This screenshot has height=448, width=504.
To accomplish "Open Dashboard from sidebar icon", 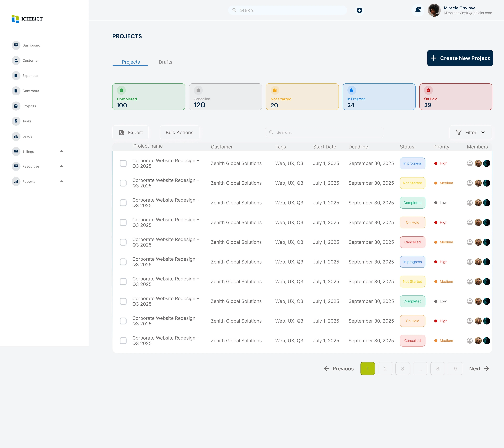I will click(x=16, y=45).
